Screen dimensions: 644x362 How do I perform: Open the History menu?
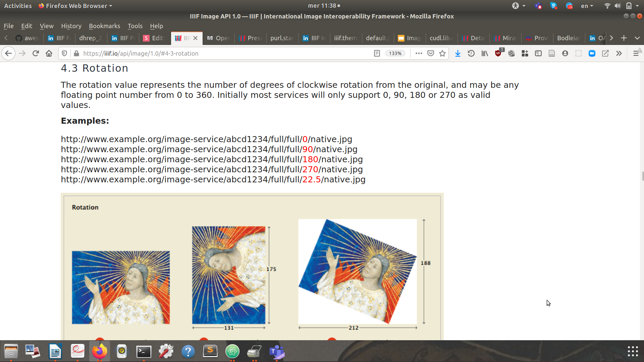click(x=71, y=26)
